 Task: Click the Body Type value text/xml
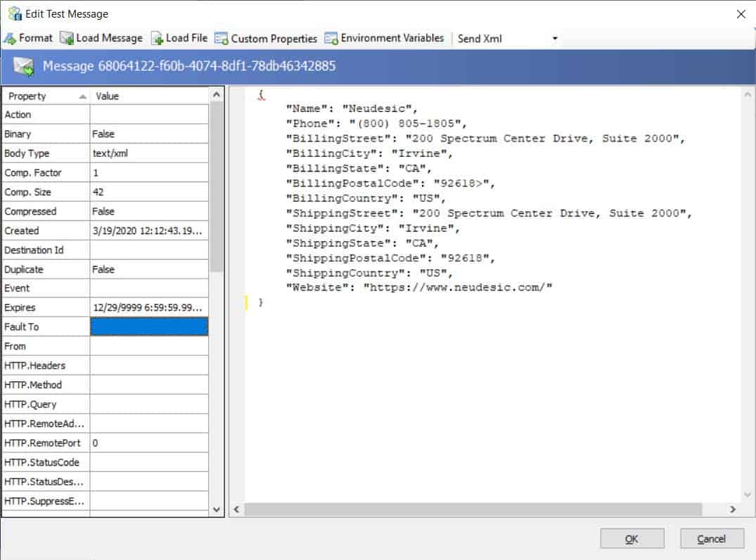click(x=110, y=153)
